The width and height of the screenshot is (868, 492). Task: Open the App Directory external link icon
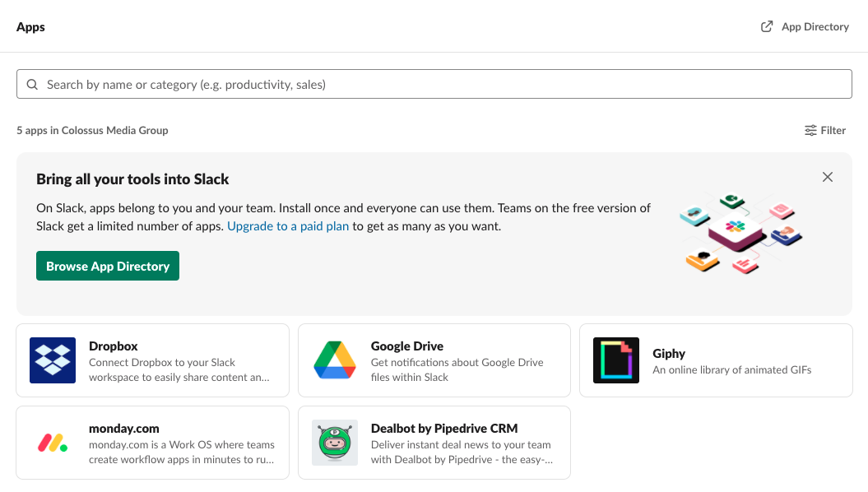[767, 26]
